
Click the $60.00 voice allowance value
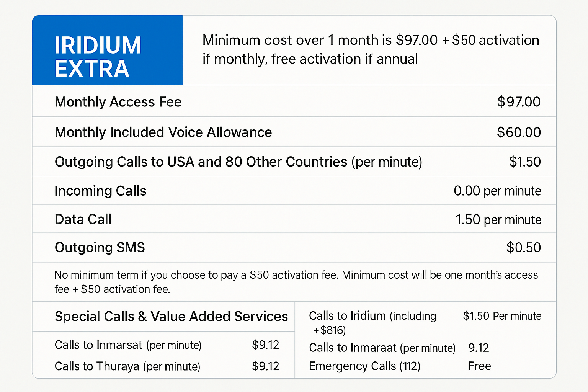[x=519, y=132]
